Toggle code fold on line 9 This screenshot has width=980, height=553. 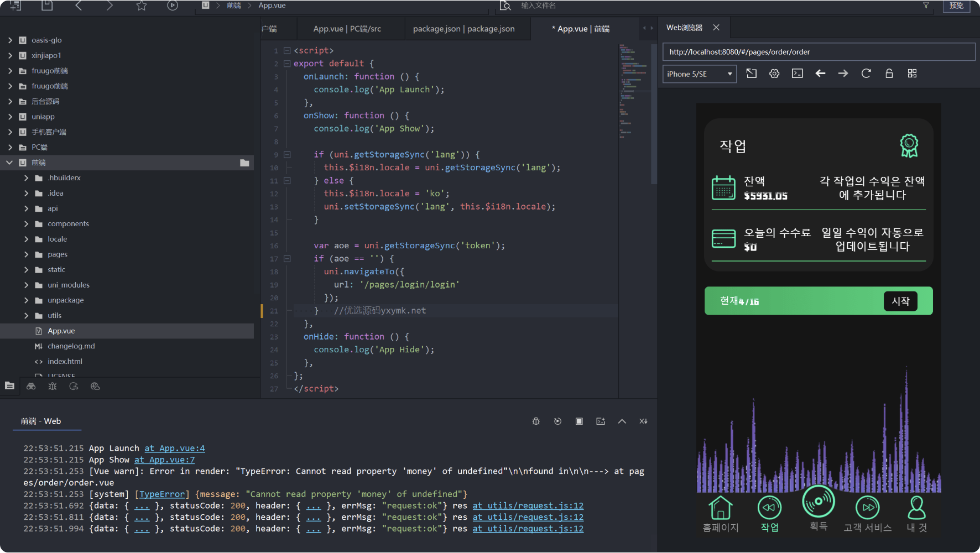coord(287,155)
